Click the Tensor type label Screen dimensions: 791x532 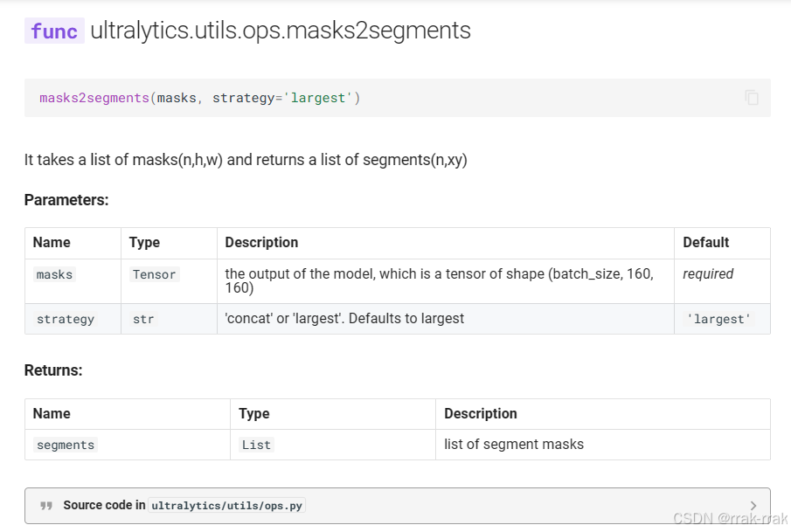pos(155,274)
